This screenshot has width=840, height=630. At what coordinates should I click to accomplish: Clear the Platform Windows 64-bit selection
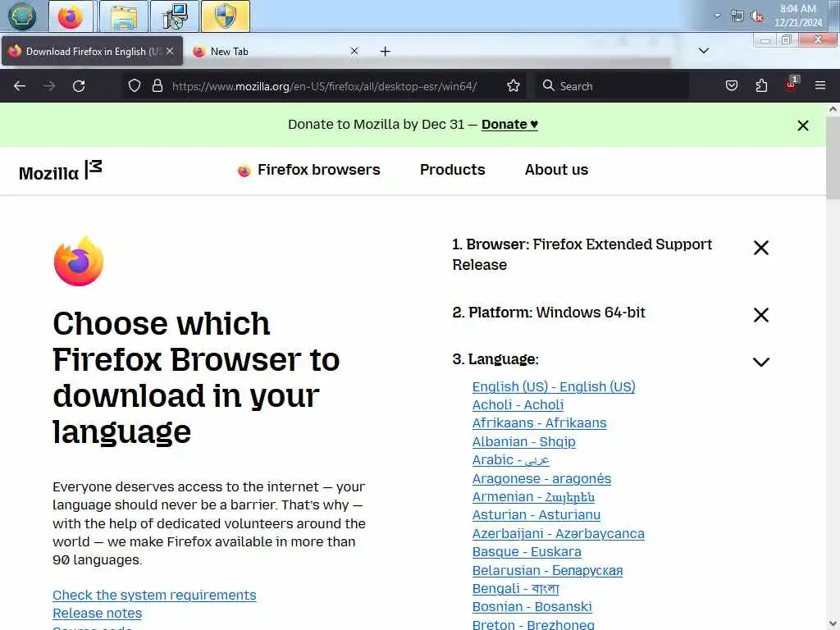pyautogui.click(x=760, y=314)
